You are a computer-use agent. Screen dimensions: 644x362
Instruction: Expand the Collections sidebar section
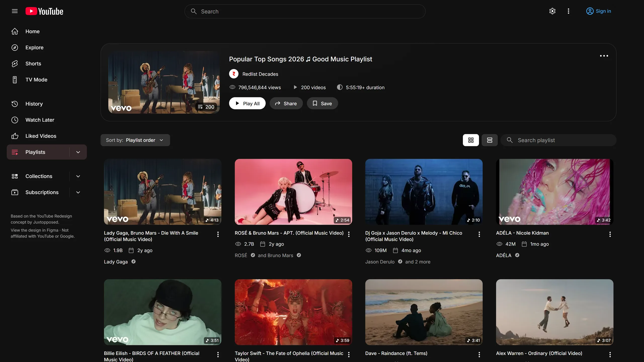(x=78, y=176)
